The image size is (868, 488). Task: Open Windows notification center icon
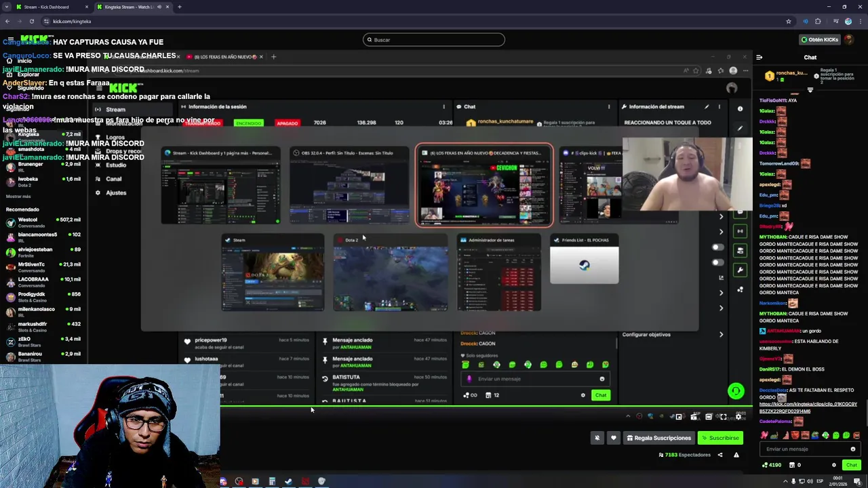pos(858,481)
